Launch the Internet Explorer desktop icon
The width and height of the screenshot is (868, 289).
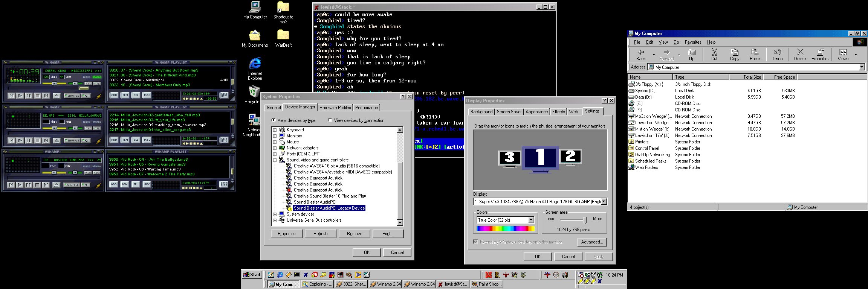click(255, 69)
